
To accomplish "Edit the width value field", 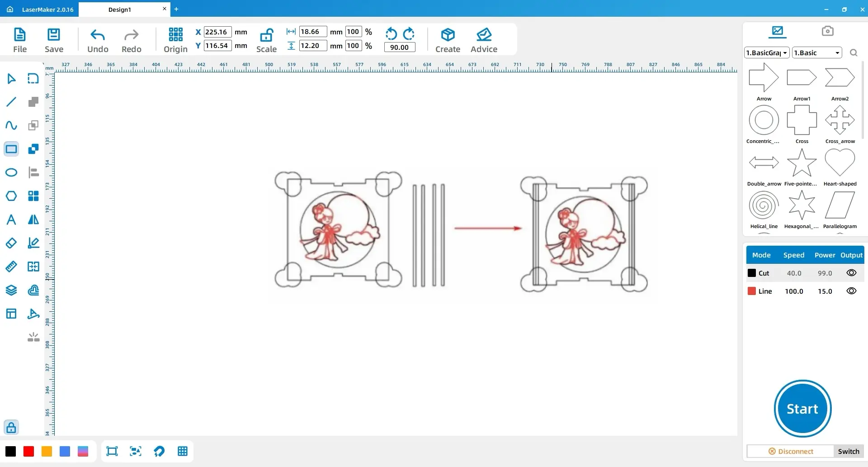I will click(313, 32).
